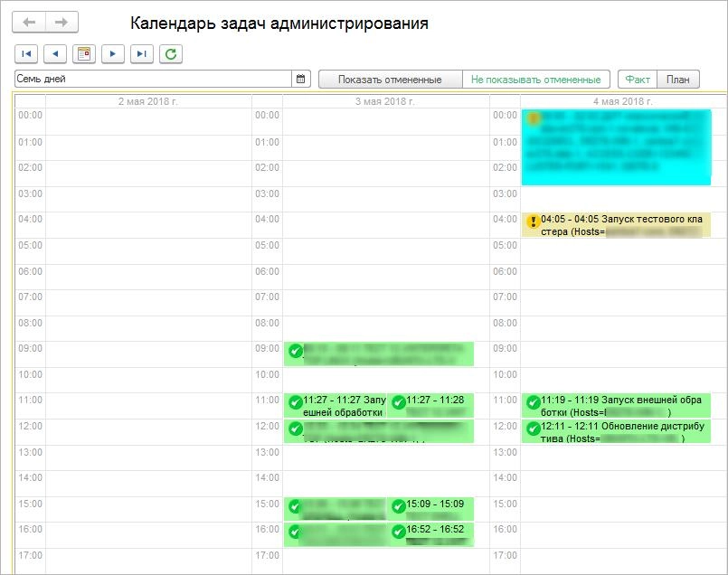Click the green checkmark on the Обновление дистрибутива event
This screenshot has width=728, height=575.
tap(533, 427)
